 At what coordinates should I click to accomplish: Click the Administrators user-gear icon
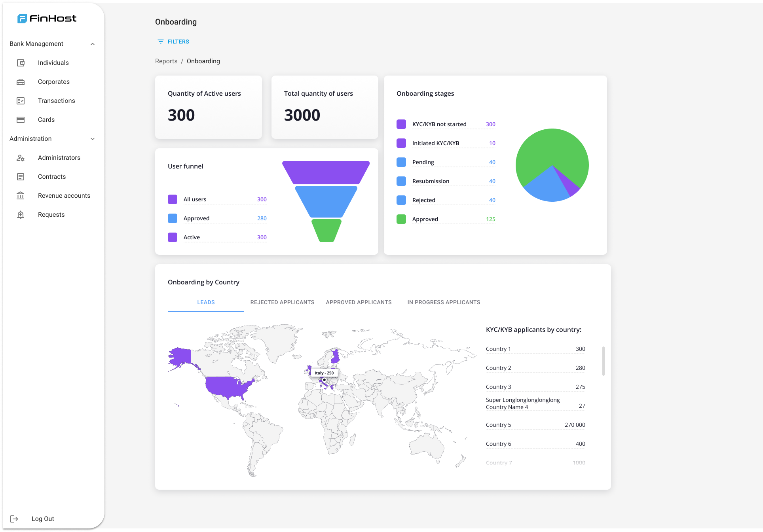click(21, 158)
